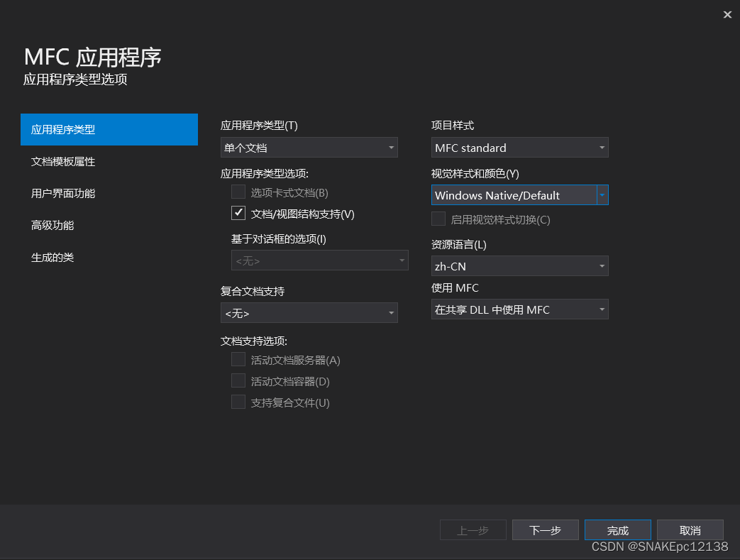Image resolution: width=740 pixels, height=560 pixels.
Task: Click the 完成 button
Action: click(617, 529)
